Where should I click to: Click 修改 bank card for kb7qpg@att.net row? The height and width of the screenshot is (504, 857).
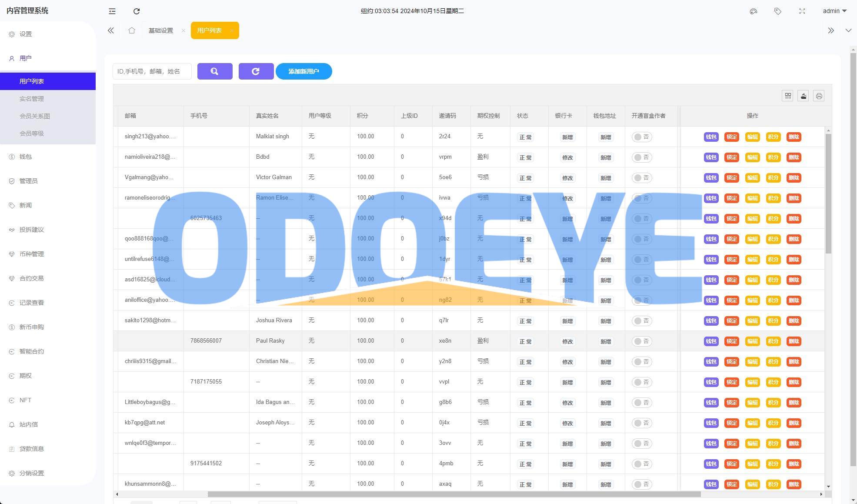pyautogui.click(x=567, y=424)
